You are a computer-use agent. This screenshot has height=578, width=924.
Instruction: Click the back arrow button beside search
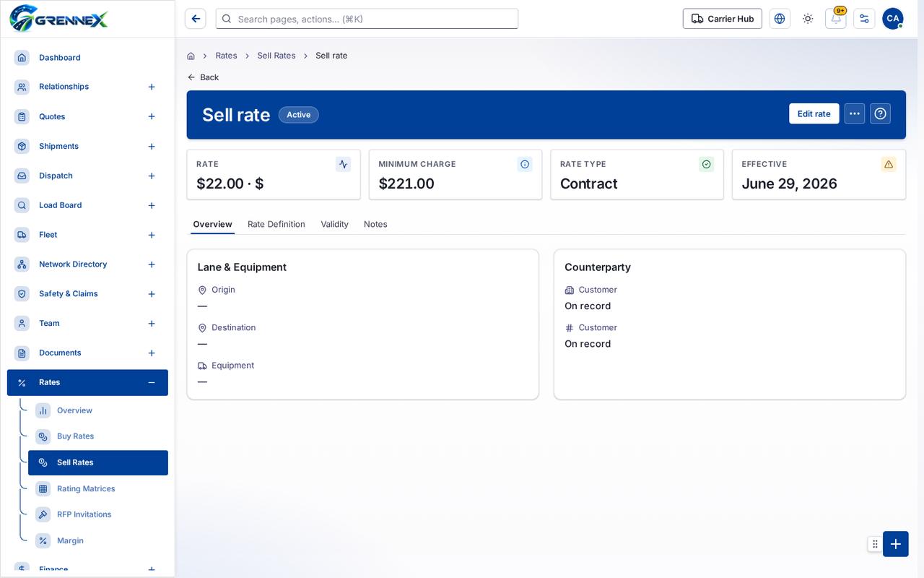(196, 19)
